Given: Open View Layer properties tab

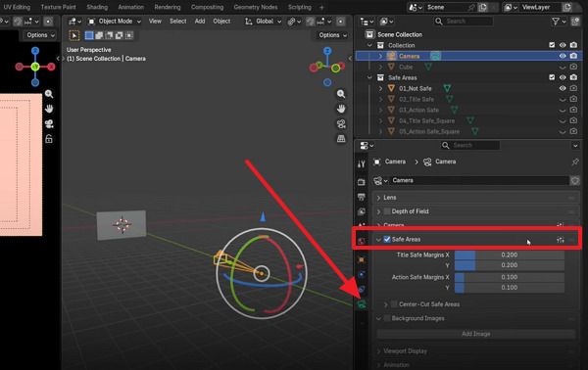Looking at the screenshot, I should (362, 211).
